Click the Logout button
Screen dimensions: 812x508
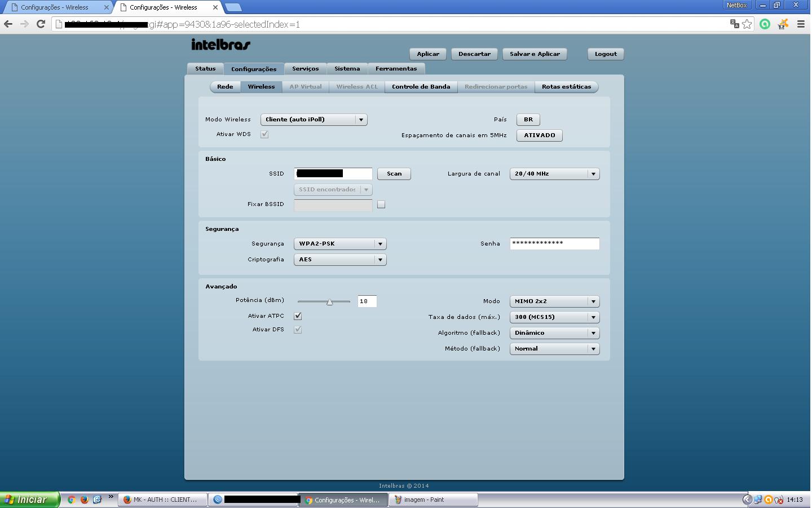pyautogui.click(x=606, y=54)
